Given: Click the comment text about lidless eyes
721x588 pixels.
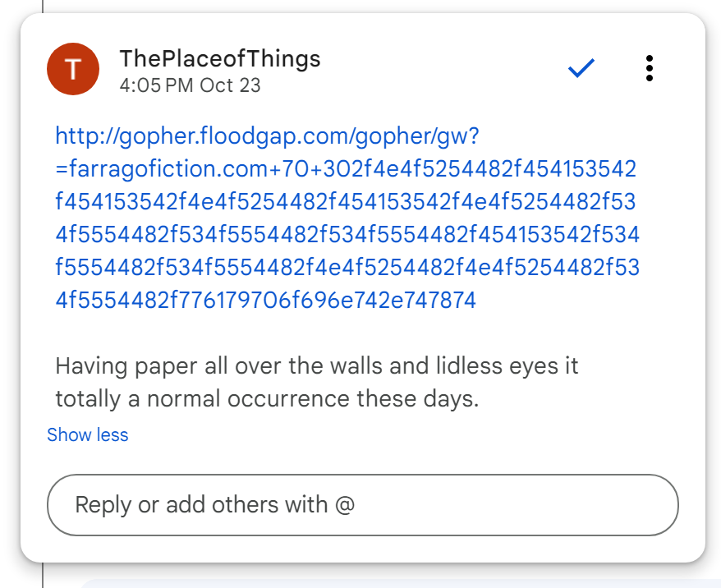Looking at the screenshot, I should click(x=316, y=366).
